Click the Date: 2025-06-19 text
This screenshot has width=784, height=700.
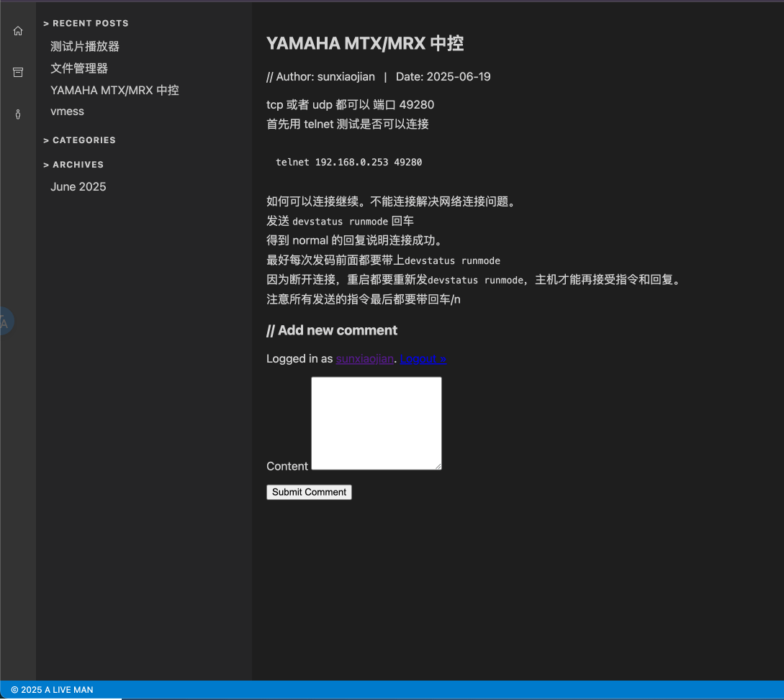[443, 77]
